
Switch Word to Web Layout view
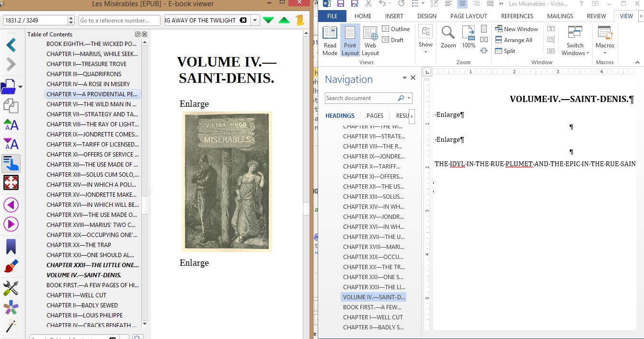[370, 41]
